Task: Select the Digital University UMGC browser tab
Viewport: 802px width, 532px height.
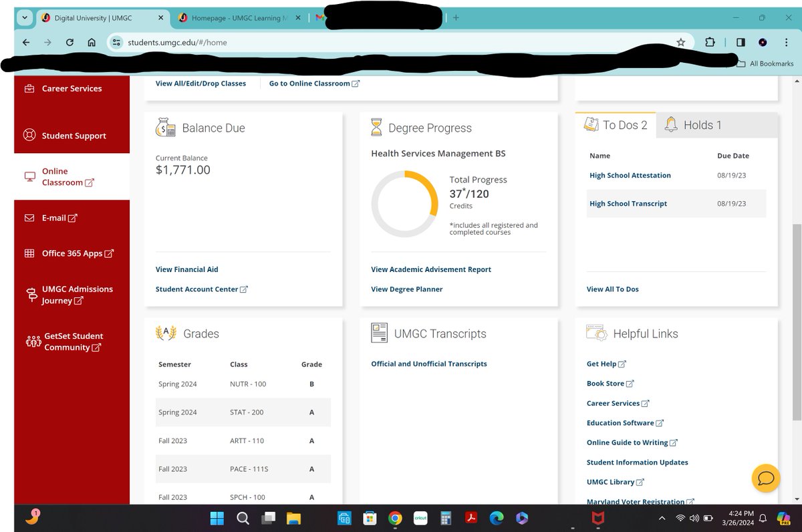Action: [104, 18]
